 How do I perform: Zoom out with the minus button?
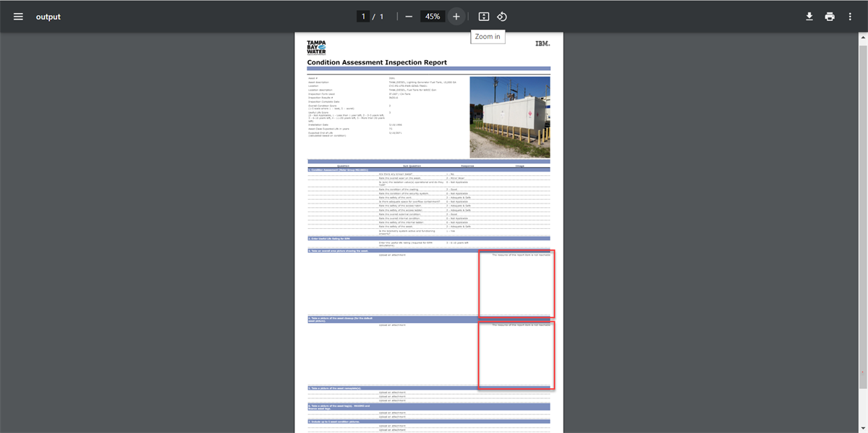(x=409, y=17)
